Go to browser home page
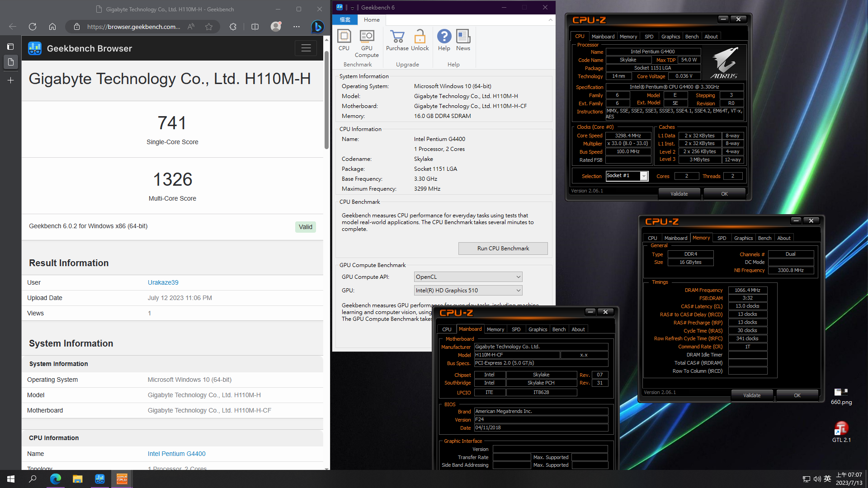 pos(52,27)
